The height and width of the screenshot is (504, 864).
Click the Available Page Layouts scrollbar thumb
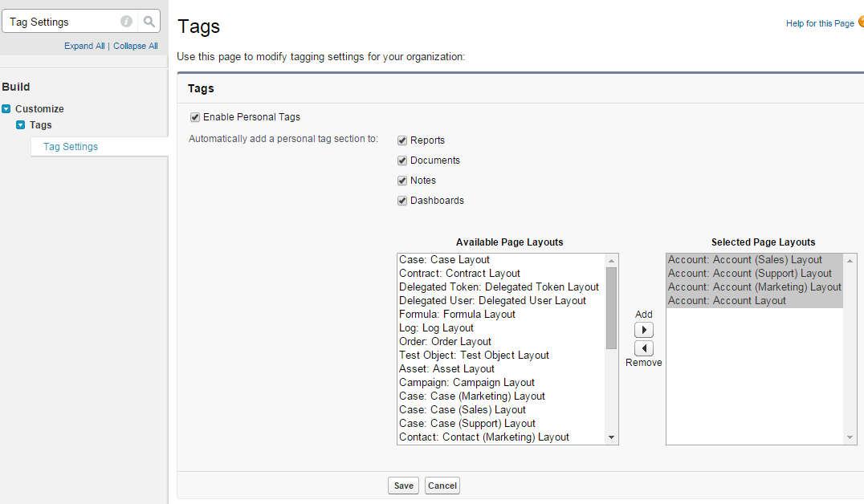coord(611,307)
